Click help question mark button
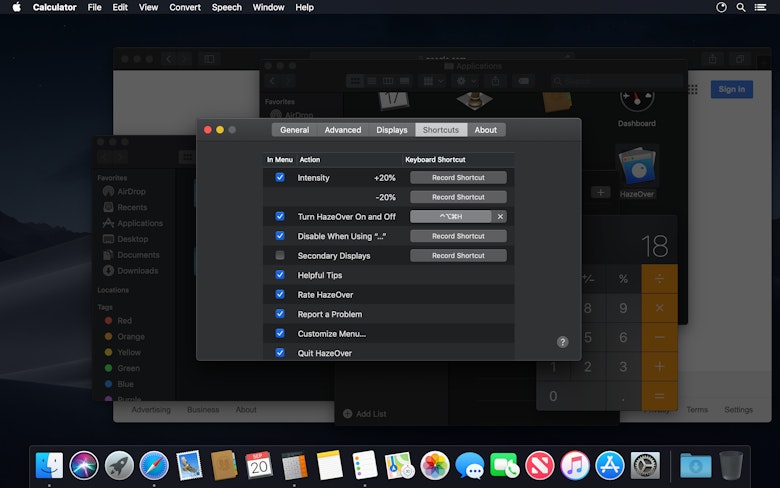The width and height of the screenshot is (780, 488). pos(562,342)
